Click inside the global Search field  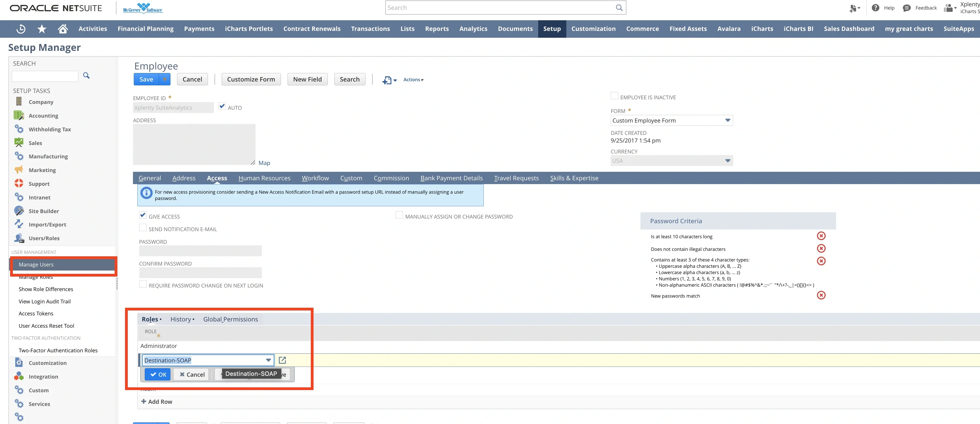(495, 7)
